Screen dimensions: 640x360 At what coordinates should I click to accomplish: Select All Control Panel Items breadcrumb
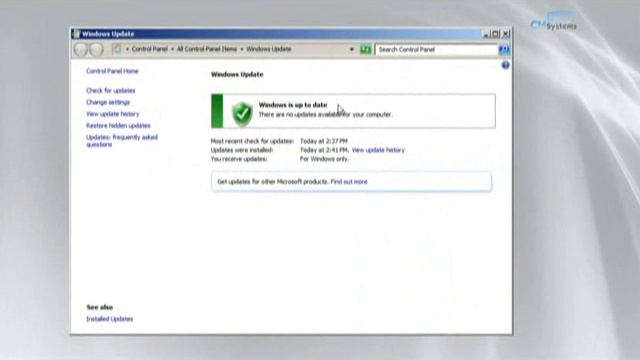click(x=207, y=49)
